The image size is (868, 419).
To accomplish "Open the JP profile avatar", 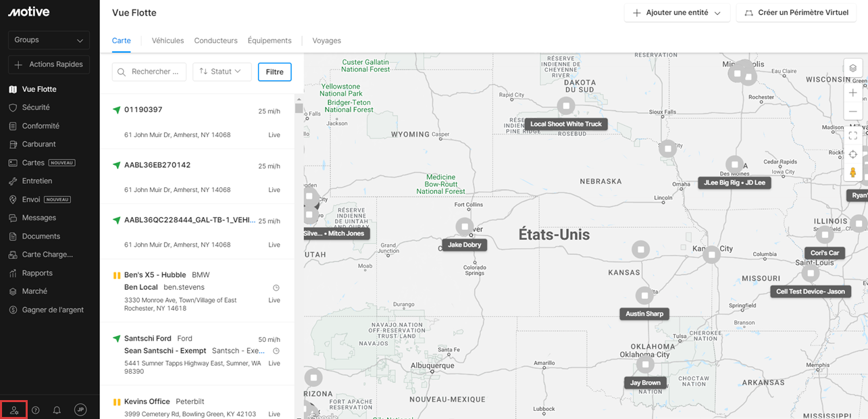I will click(80, 410).
